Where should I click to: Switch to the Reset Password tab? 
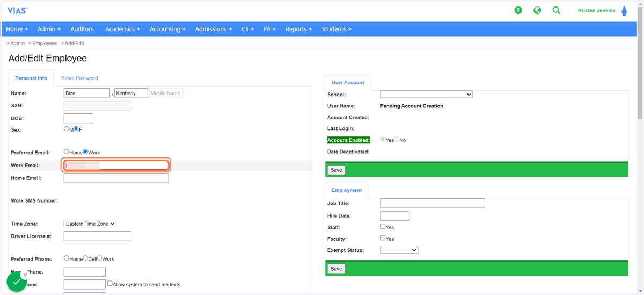click(x=79, y=78)
